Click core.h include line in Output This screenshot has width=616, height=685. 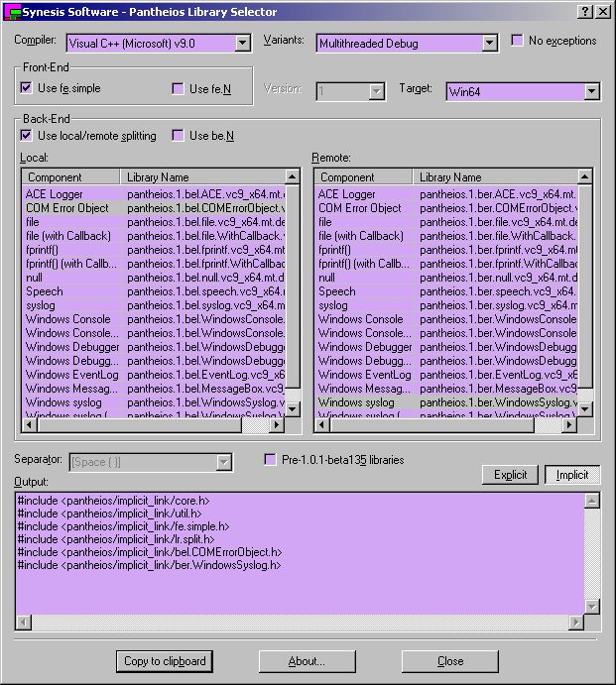(114, 501)
